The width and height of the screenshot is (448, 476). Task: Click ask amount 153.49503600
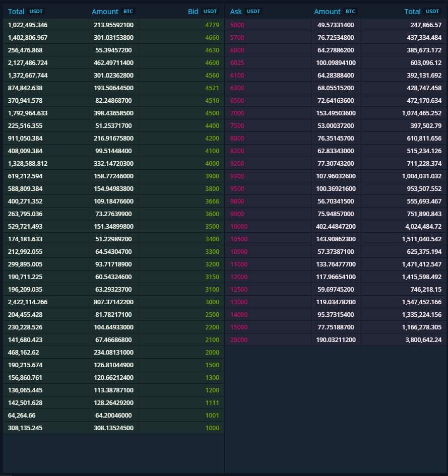pos(336,113)
